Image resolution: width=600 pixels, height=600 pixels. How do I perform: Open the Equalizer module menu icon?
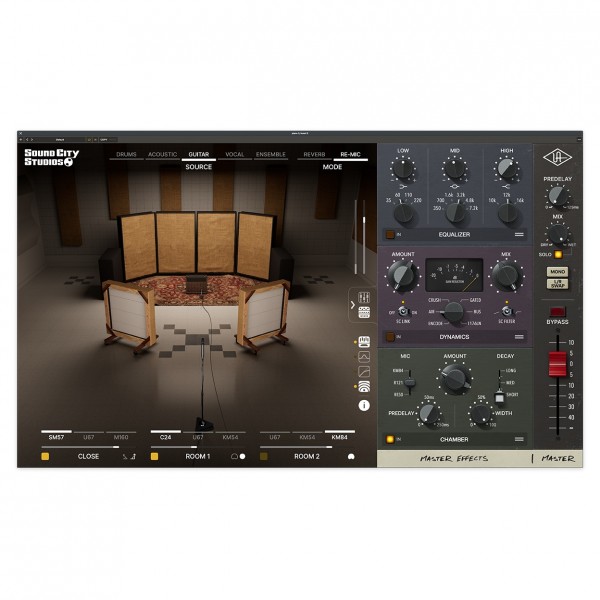pos(519,234)
